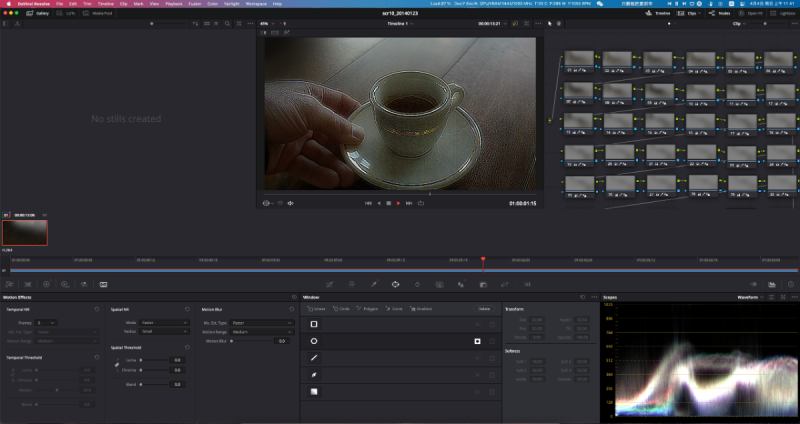Adjust the Motion Blur slider
This screenshot has width=800, height=424.
[x=251, y=341]
